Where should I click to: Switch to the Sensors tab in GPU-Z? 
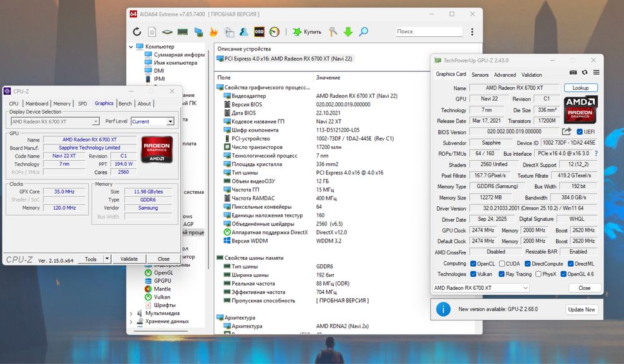pyautogui.click(x=480, y=75)
